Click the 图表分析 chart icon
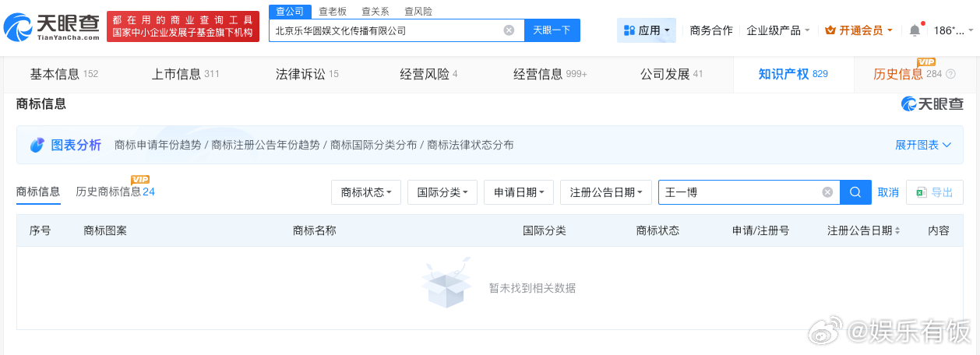 (37, 145)
